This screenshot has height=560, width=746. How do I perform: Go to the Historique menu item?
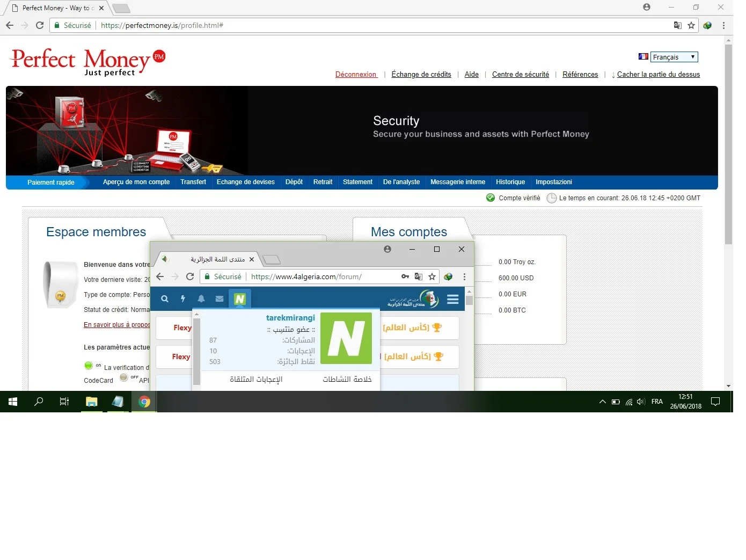coord(510,182)
